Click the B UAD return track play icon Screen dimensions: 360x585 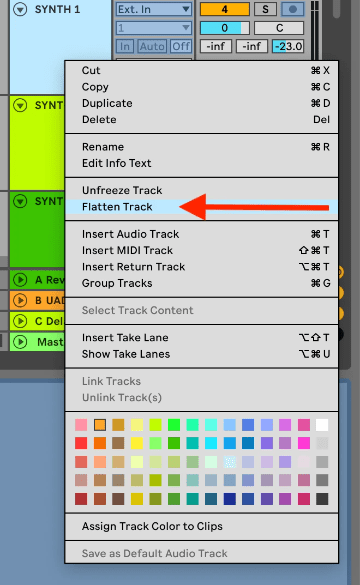20,300
